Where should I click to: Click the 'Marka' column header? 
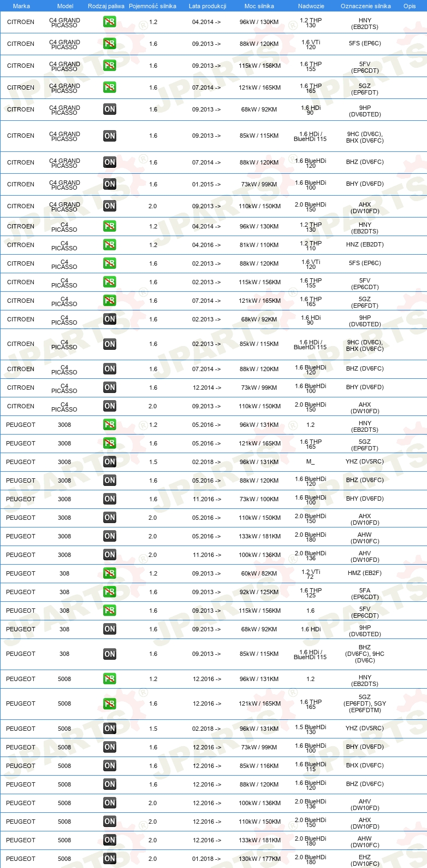point(21,6)
